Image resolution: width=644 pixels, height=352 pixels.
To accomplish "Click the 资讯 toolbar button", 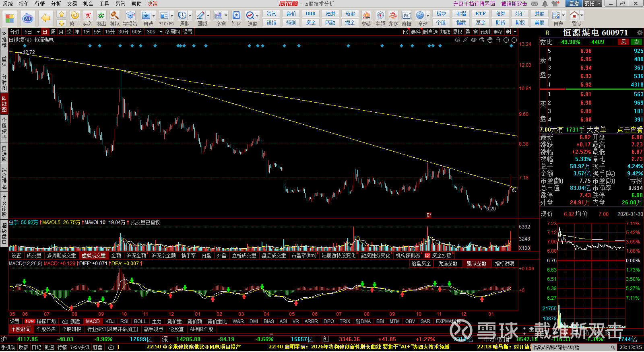I will 272,14.
